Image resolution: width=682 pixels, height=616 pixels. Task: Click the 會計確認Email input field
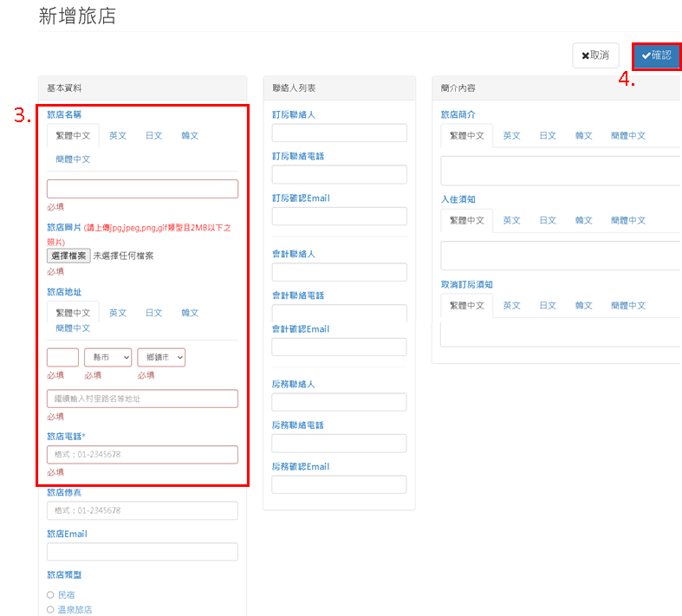coord(339,347)
